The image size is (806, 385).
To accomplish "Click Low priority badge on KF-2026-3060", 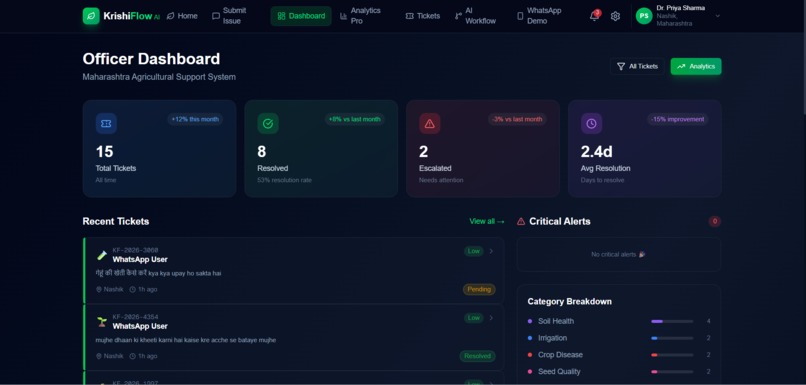I will [474, 251].
